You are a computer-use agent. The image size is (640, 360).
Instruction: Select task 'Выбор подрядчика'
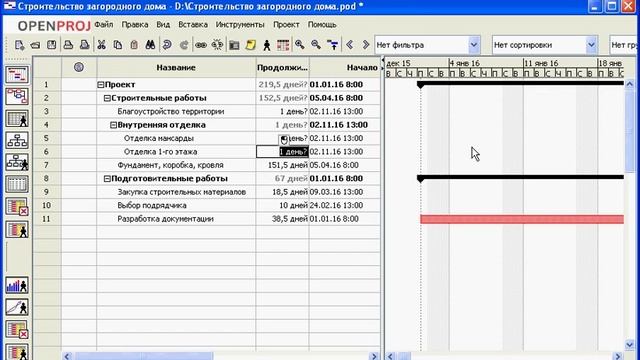(x=152, y=205)
